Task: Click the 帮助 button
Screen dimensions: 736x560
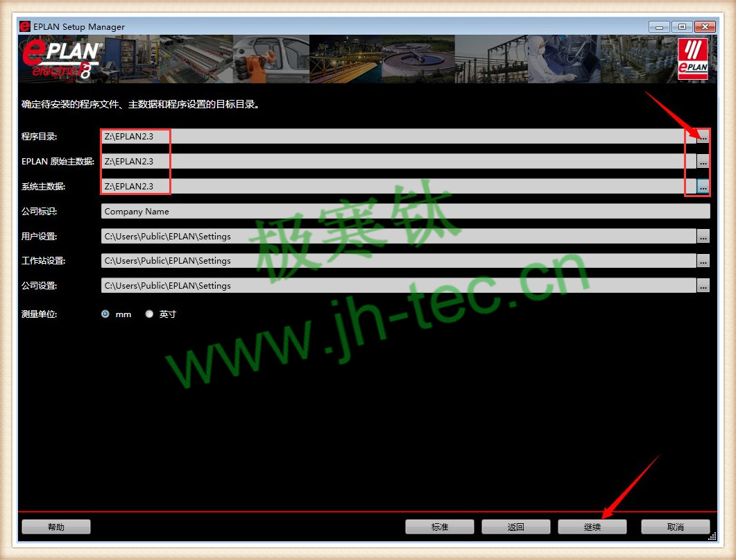Action: [x=56, y=527]
